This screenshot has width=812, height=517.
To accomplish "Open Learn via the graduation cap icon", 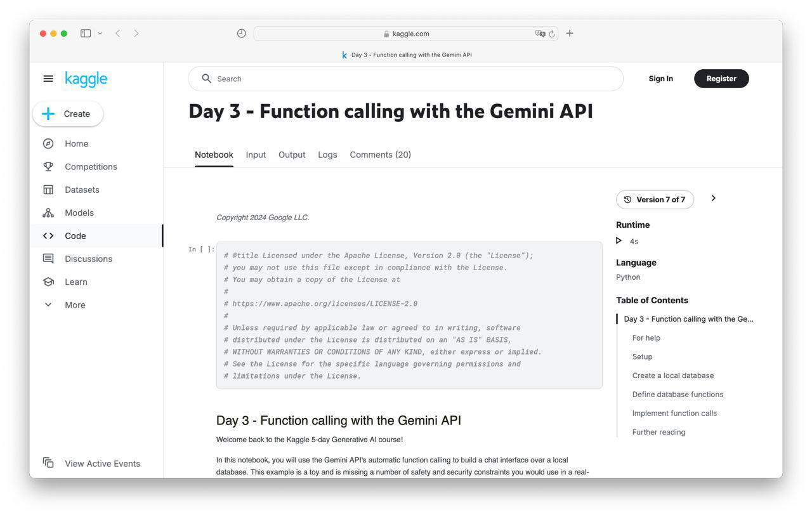I will (x=48, y=282).
